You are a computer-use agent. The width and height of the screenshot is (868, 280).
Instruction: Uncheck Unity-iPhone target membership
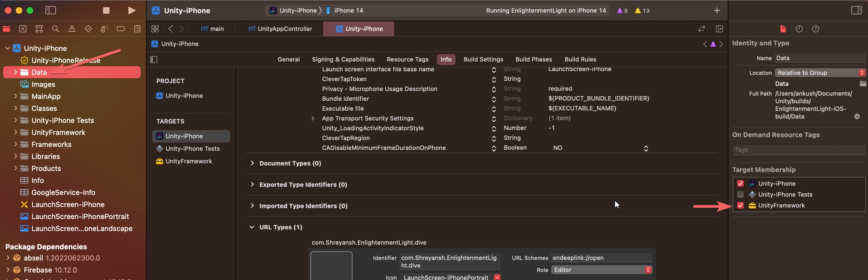740,184
